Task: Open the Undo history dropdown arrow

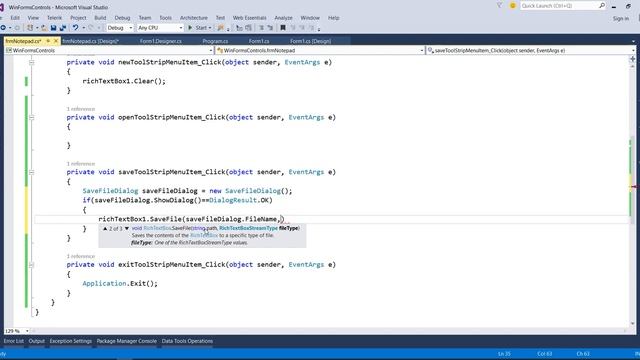Action: pos(83,28)
